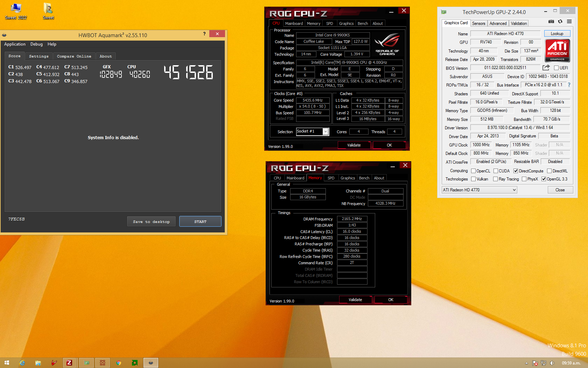The height and width of the screenshot is (368, 588).
Task: Switch to CPU-Z red Z taskbar icon
Action: point(69,363)
